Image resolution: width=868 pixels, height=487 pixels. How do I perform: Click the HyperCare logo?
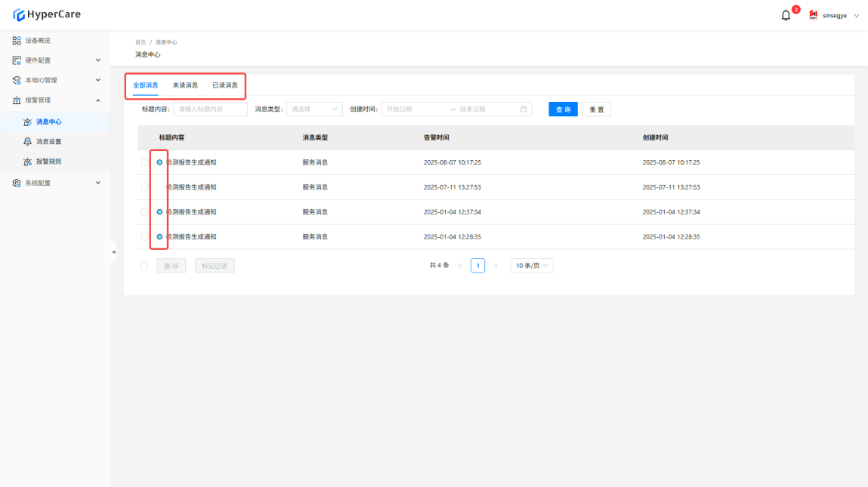pyautogui.click(x=47, y=14)
